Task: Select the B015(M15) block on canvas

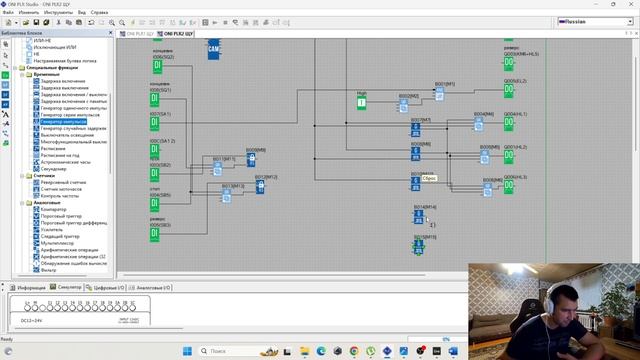Action: pyautogui.click(x=419, y=247)
